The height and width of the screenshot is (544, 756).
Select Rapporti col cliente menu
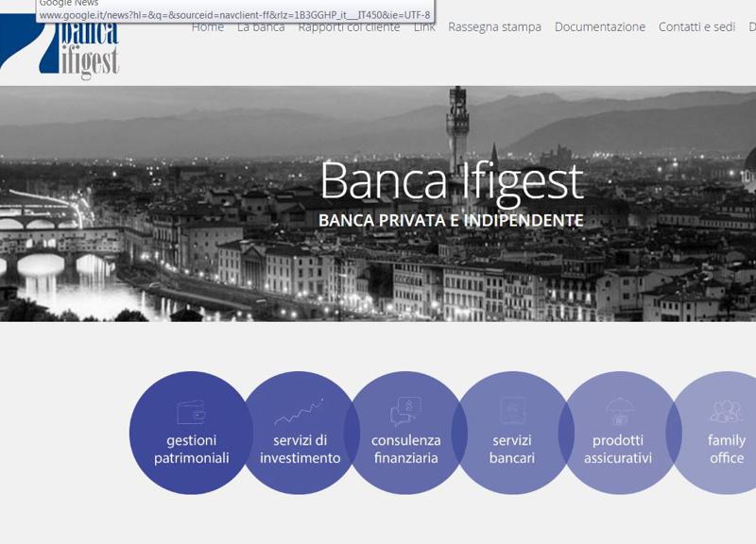coord(349,27)
